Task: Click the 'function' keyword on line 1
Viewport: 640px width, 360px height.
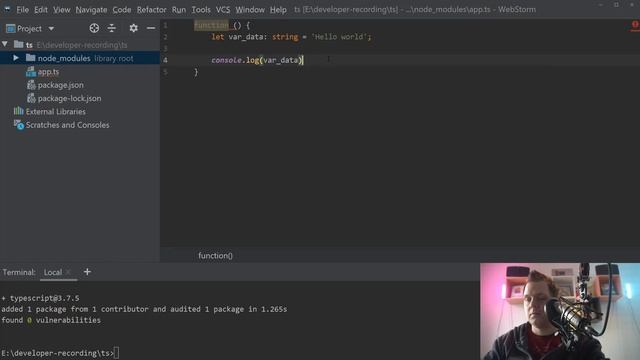Action: click(211, 25)
